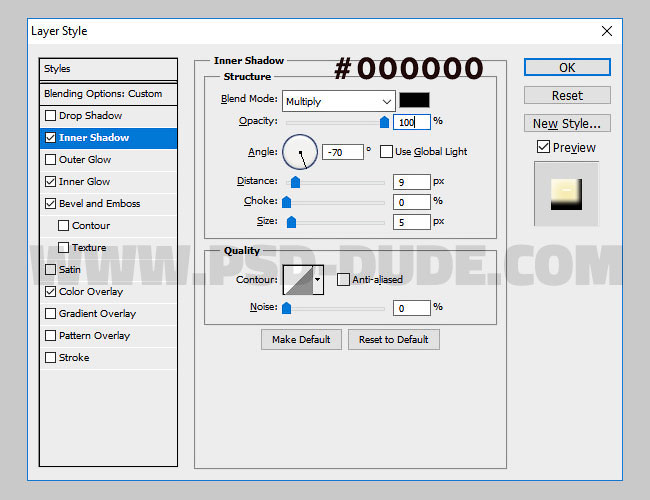Screen dimensions: 650x500
Task: Click the Opacity slider handle
Action: 384,122
